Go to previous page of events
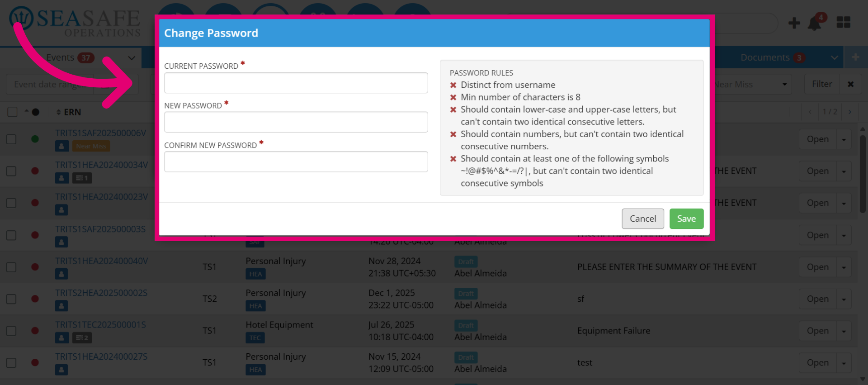868x385 pixels. click(x=810, y=112)
